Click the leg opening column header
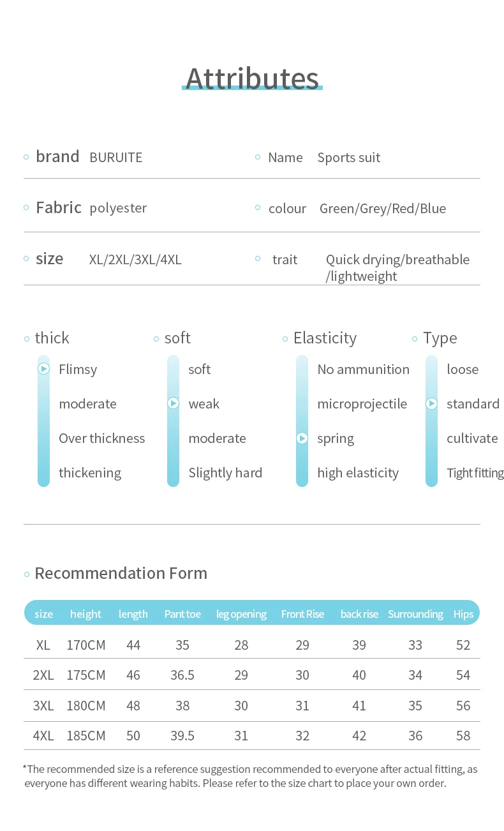 (241, 614)
